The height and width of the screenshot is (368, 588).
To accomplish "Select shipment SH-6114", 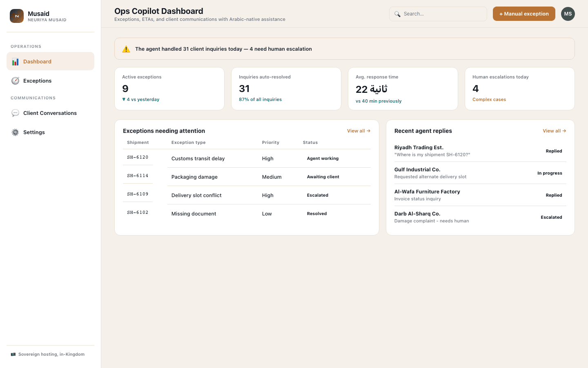I will pyautogui.click(x=138, y=176).
